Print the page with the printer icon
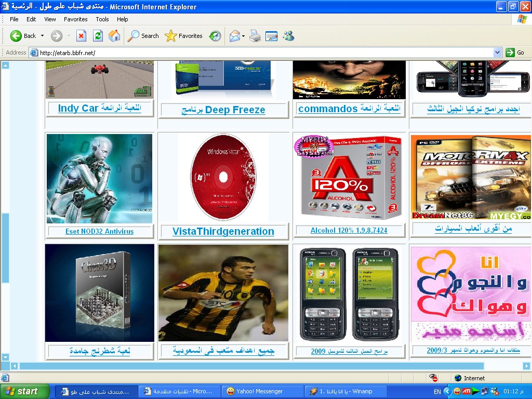 [x=255, y=36]
